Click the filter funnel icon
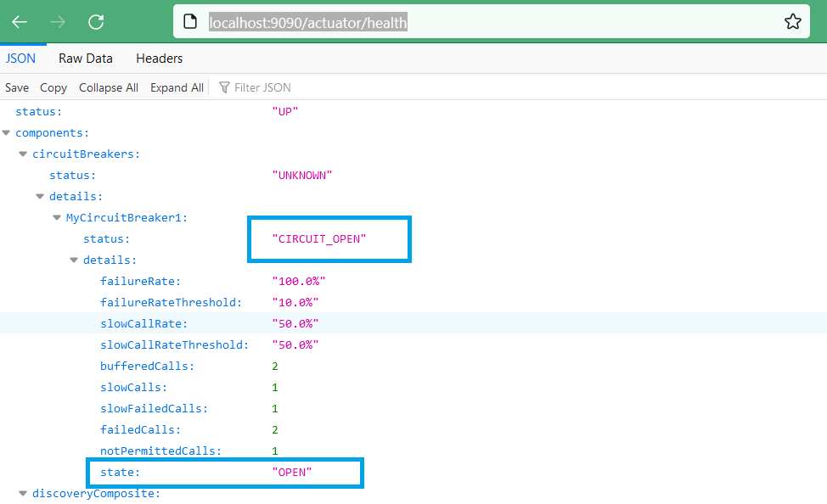This screenshot has width=827, height=504. [x=224, y=87]
